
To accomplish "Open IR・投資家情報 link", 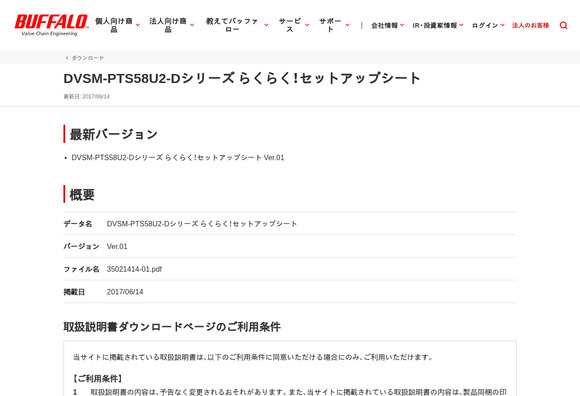I will tap(435, 25).
